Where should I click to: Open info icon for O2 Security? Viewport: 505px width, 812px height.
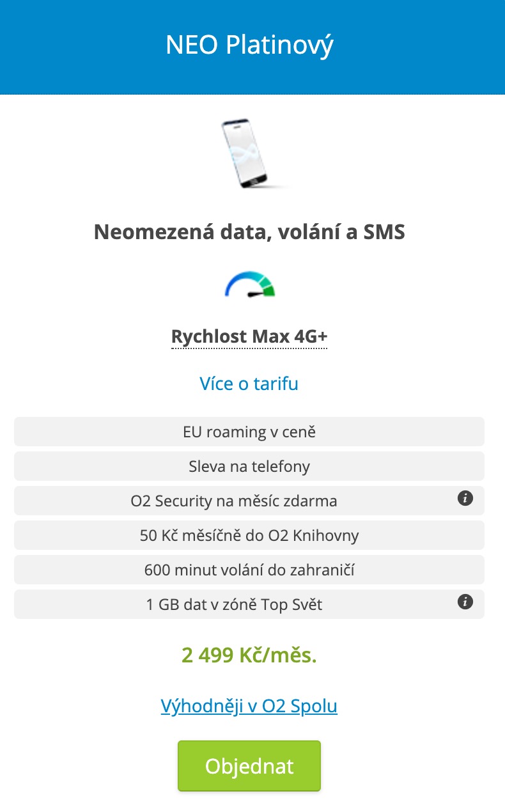tap(465, 499)
